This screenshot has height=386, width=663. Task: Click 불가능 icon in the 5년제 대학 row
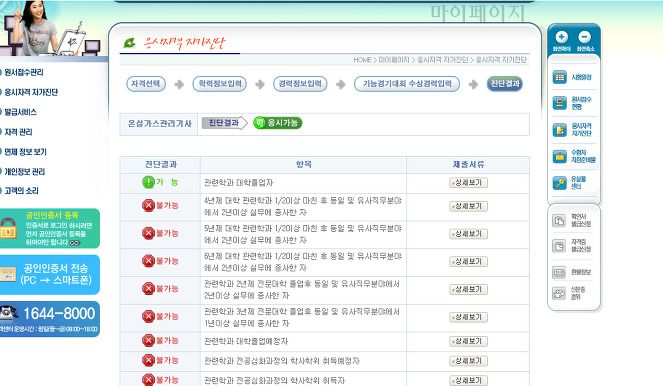[x=148, y=233]
